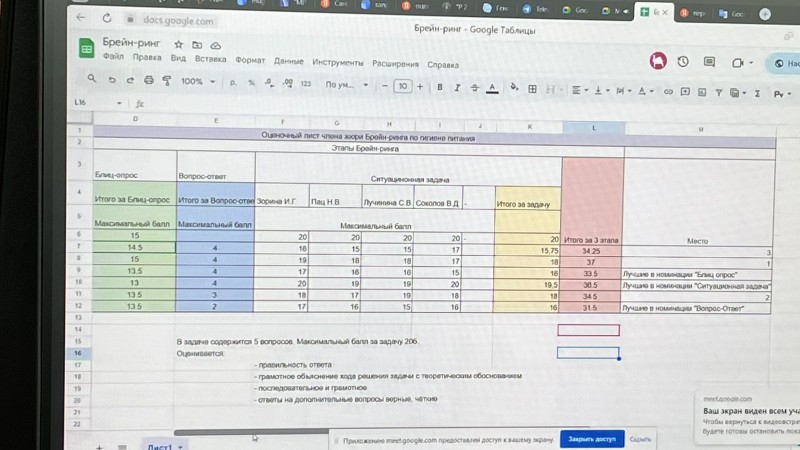Star the Брейн-ринг document

click(178, 45)
